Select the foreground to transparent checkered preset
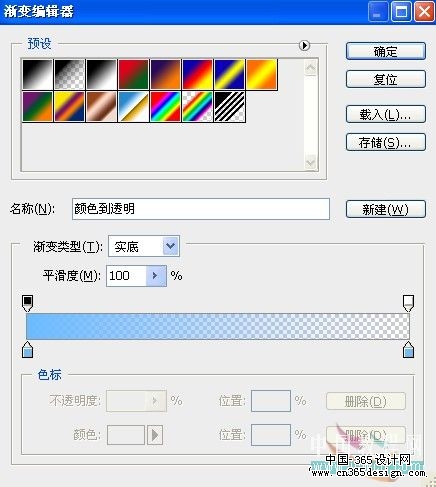The width and height of the screenshot is (436, 487). tap(70, 74)
